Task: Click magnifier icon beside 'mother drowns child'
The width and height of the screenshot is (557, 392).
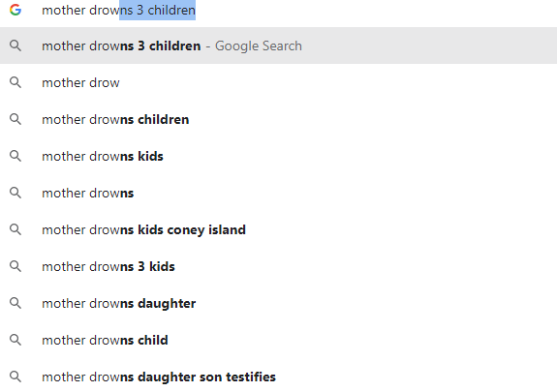Action: click(x=15, y=340)
